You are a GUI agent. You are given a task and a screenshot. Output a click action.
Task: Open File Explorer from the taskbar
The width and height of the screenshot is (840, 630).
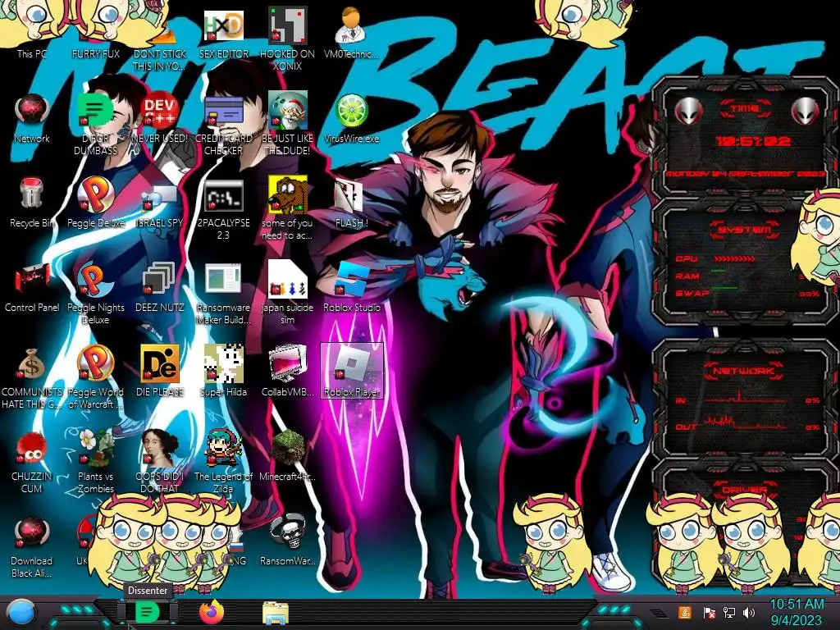tap(276, 613)
